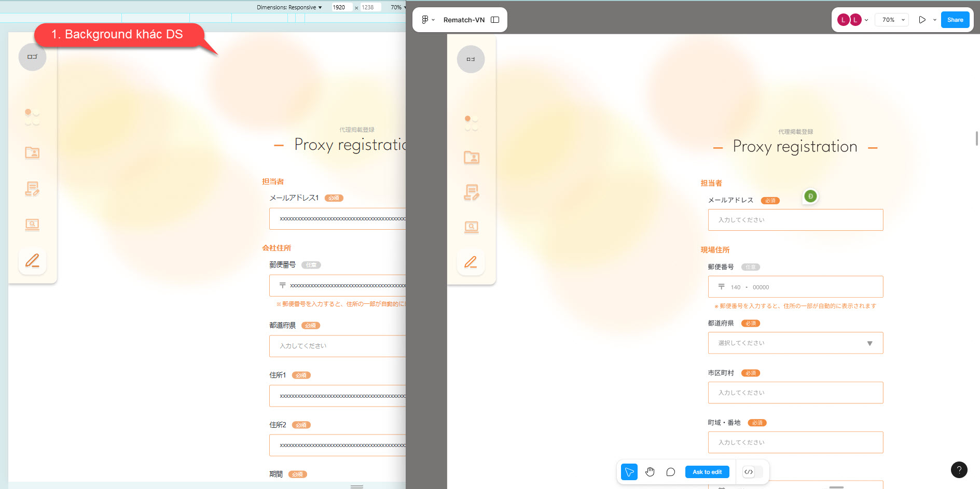Open the 70% zoom dropdown in Figma
The width and height of the screenshot is (980, 489).
click(x=893, y=20)
